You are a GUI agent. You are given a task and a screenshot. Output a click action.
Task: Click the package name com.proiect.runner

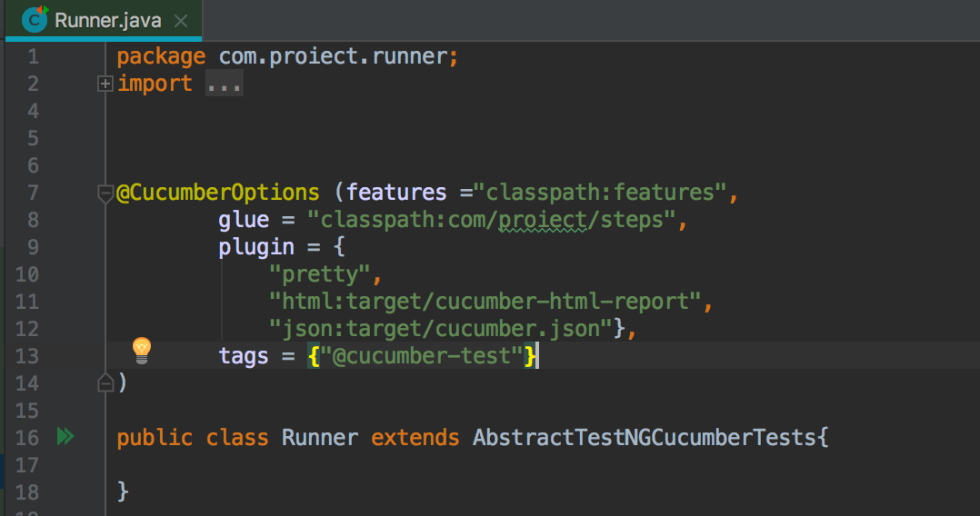click(x=333, y=56)
